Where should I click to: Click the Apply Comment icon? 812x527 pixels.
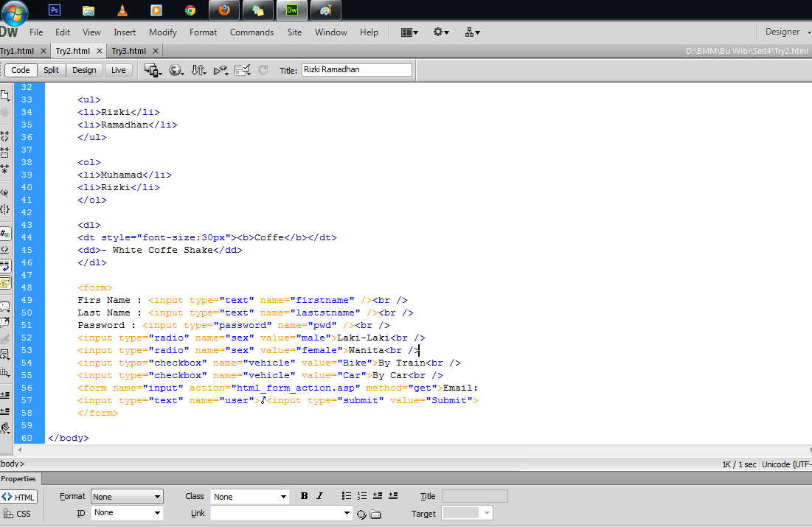(x=4, y=307)
